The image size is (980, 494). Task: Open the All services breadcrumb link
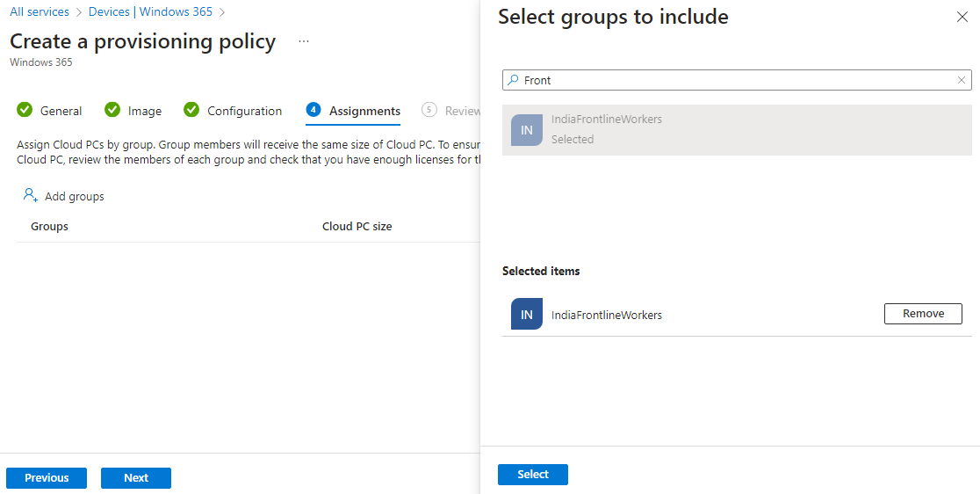pyautogui.click(x=40, y=12)
